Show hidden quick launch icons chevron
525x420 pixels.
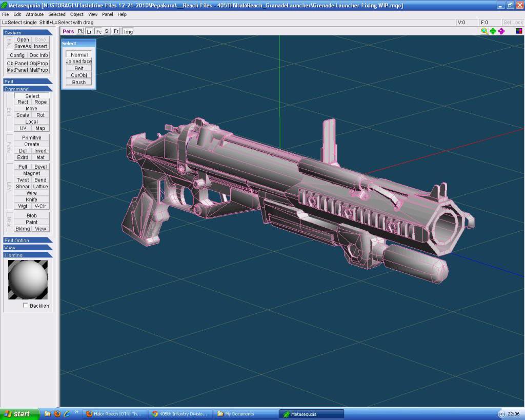(76, 413)
